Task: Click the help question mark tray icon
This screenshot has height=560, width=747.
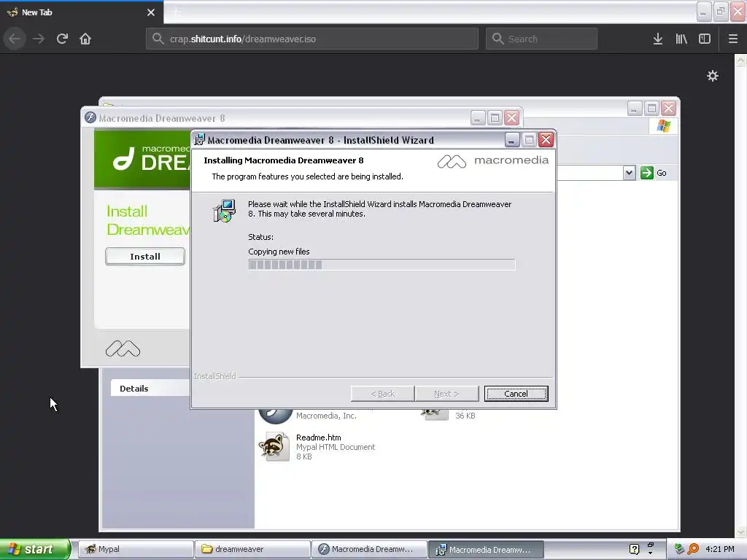Action: 634,549
